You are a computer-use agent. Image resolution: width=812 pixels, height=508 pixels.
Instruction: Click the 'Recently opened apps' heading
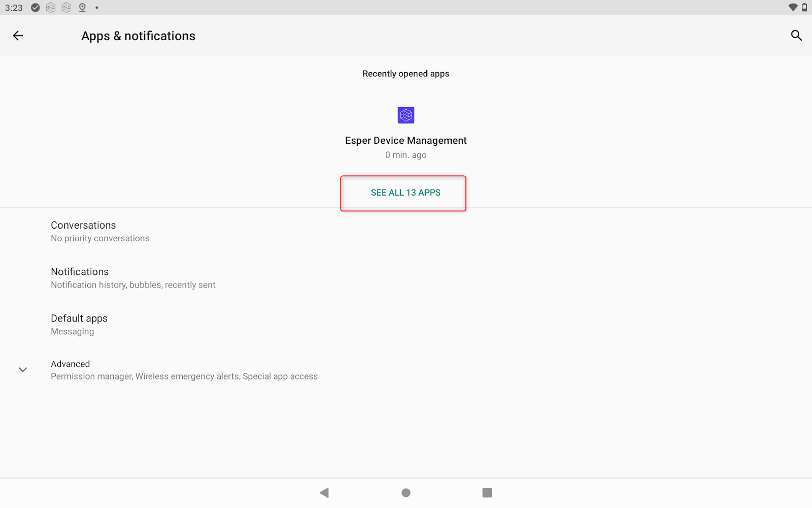pyautogui.click(x=406, y=74)
